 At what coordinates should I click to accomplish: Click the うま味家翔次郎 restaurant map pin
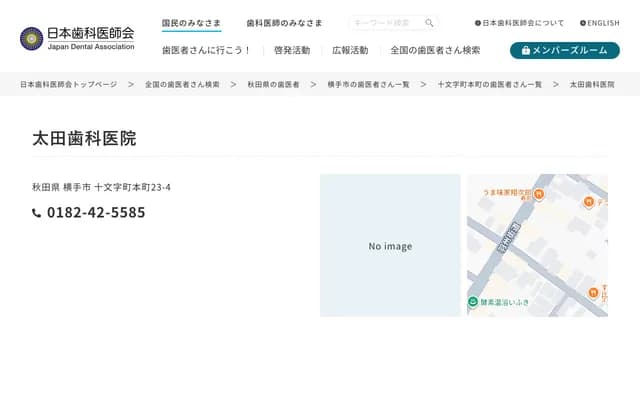tap(538, 194)
